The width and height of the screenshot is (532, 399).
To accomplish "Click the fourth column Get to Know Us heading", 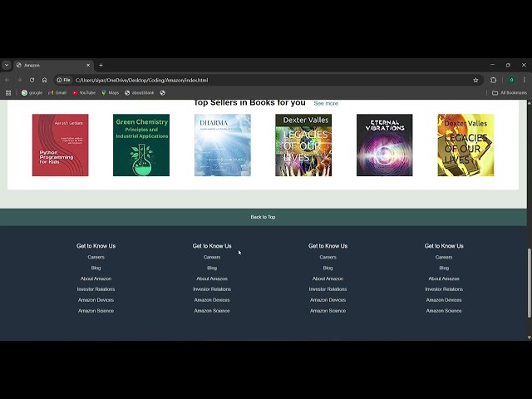I will point(444,246).
